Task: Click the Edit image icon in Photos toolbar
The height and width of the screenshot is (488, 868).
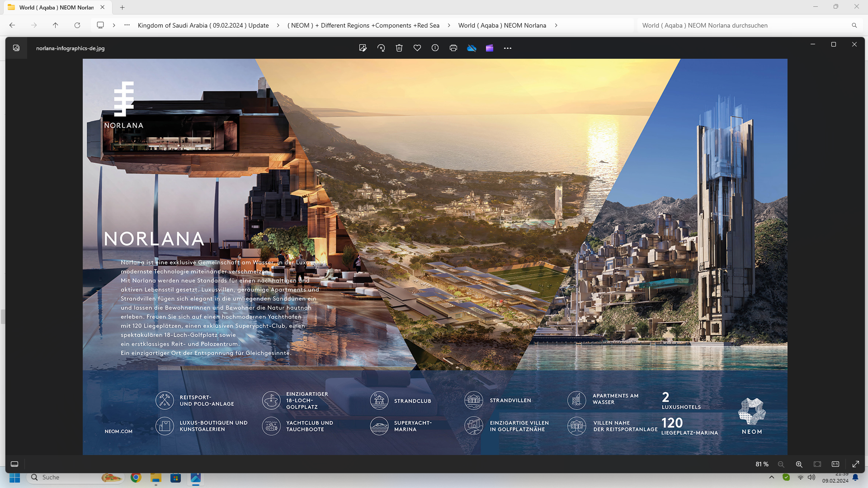Action: pos(363,48)
